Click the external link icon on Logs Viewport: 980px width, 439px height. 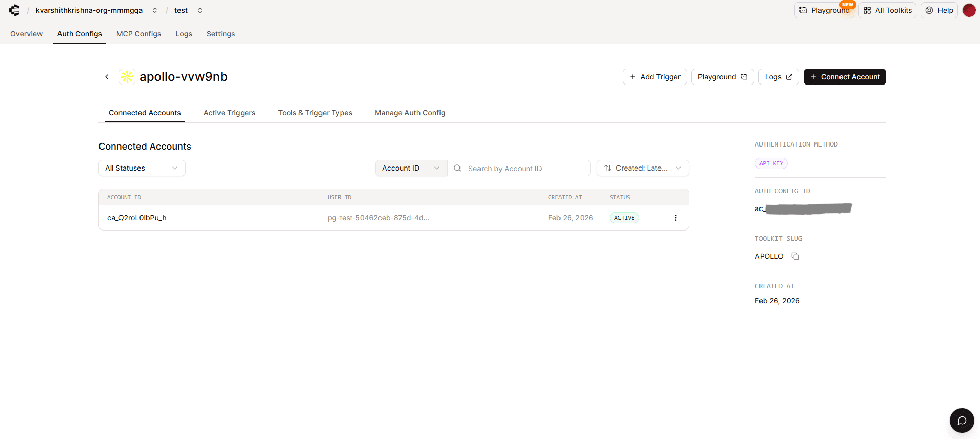789,77
